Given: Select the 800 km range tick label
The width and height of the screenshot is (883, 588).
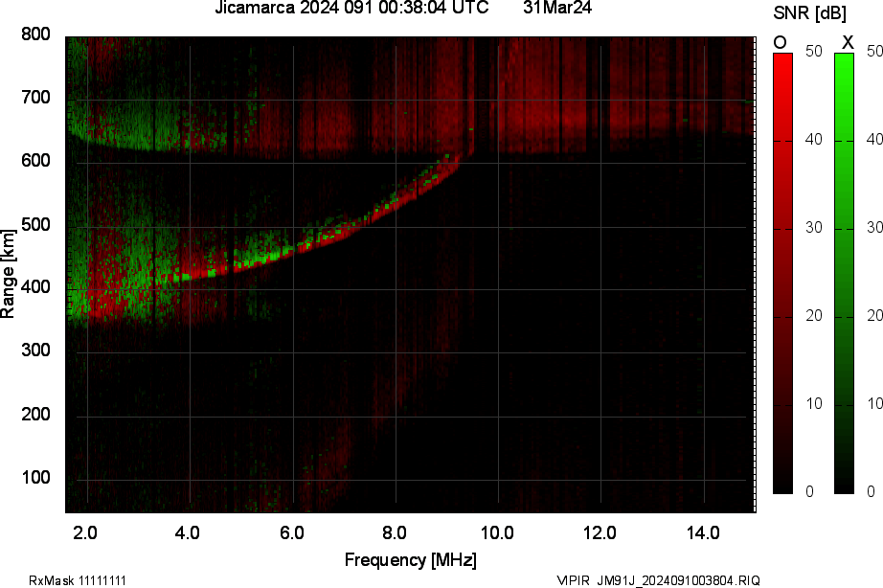Looking at the screenshot, I should [34, 34].
